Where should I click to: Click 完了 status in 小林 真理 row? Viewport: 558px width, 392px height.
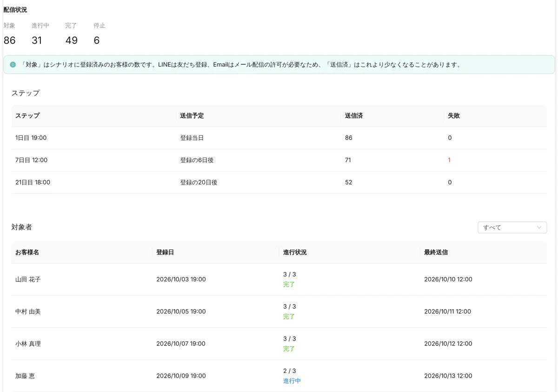[x=289, y=349]
